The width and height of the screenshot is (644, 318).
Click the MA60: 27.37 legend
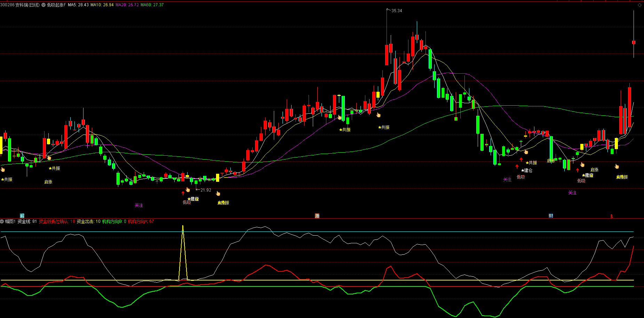point(152,5)
